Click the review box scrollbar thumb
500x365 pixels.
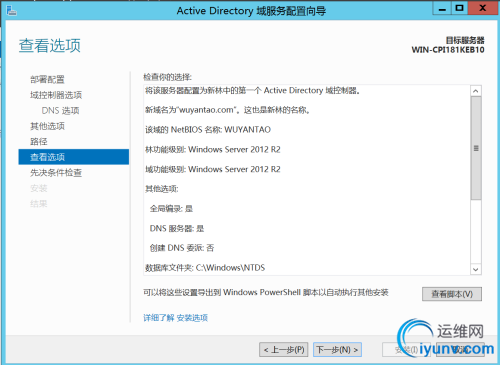point(476,148)
